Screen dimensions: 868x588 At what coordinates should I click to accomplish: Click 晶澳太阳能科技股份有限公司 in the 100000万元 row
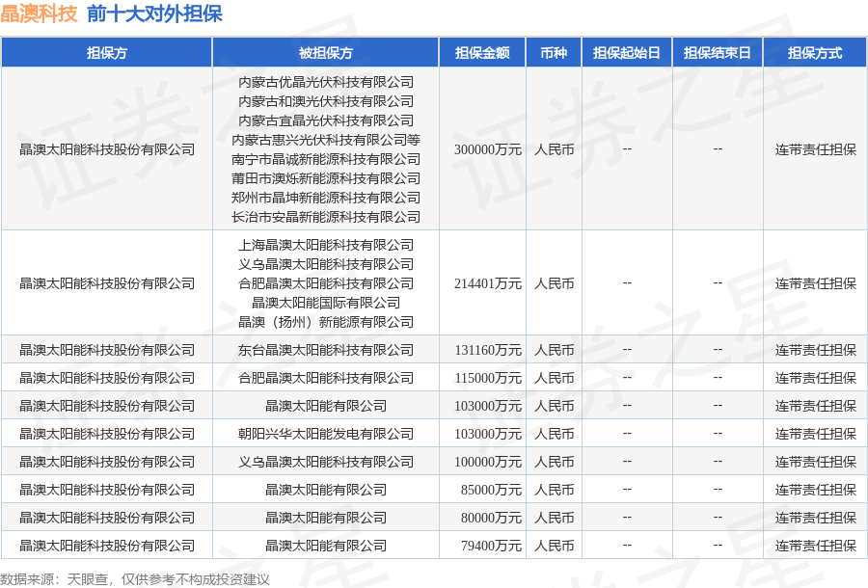[107, 462]
